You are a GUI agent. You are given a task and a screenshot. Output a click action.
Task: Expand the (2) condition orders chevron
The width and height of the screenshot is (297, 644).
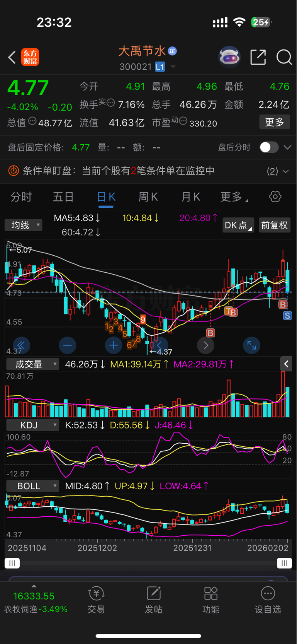(286, 171)
